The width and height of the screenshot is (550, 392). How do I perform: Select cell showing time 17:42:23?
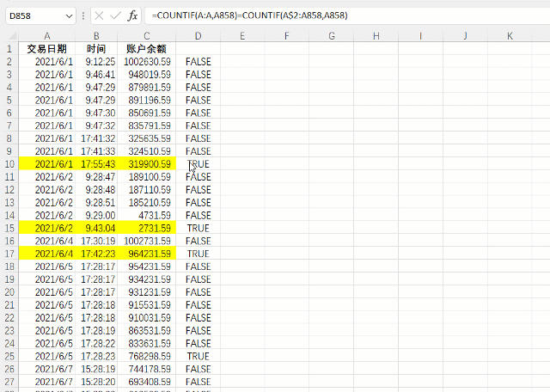point(96,254)
